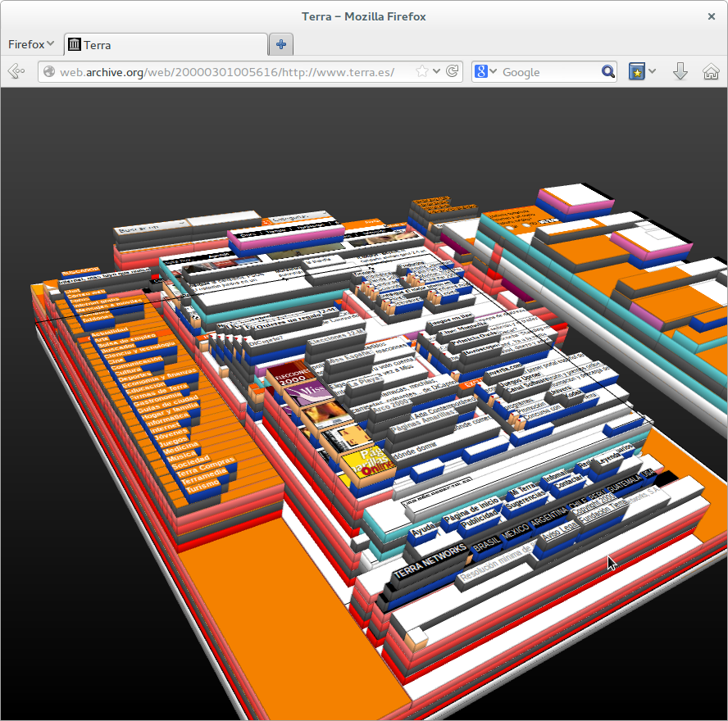Select the Comunicación channel link
The width and height of the screenshot is (728, 721).
[137, 362]
